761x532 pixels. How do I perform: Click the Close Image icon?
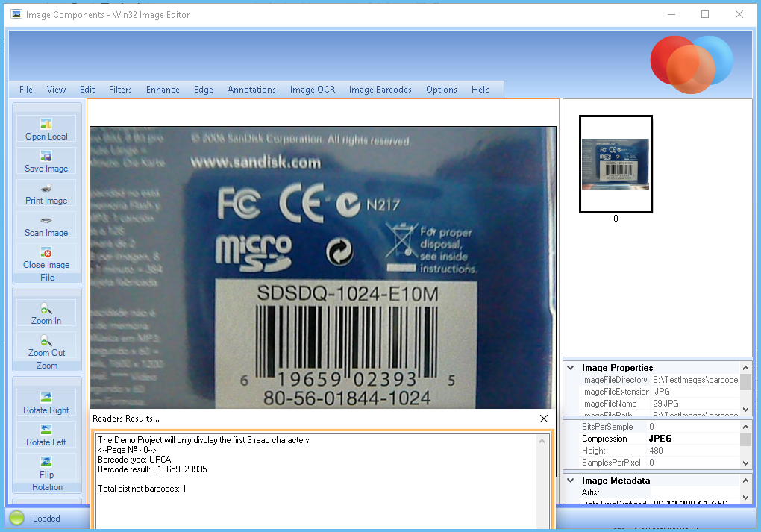[46, 252]
